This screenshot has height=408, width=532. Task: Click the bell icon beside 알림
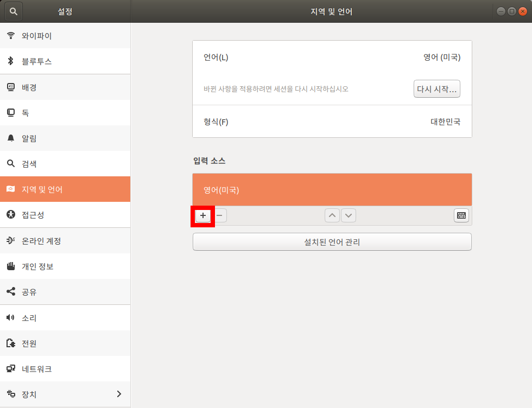click(x=11, y=138)
